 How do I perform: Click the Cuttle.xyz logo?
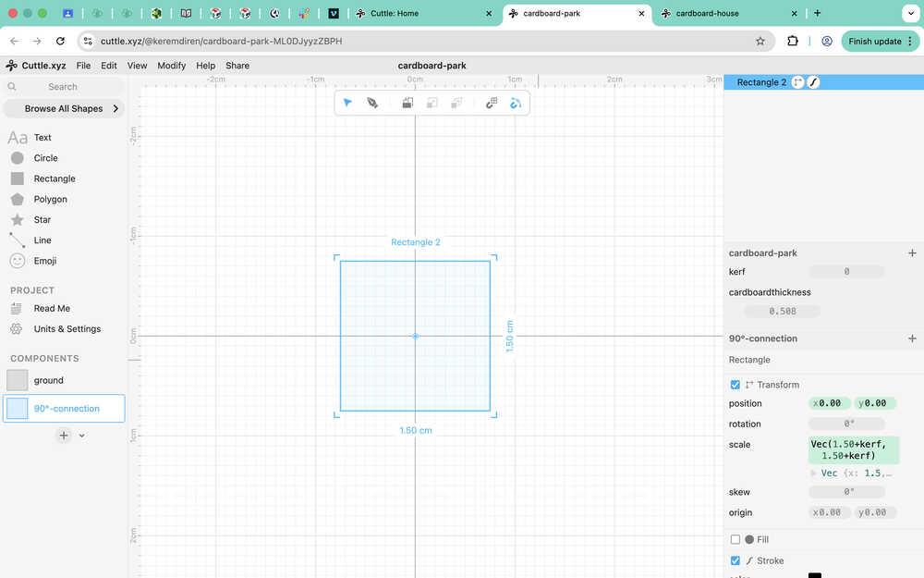36,66
